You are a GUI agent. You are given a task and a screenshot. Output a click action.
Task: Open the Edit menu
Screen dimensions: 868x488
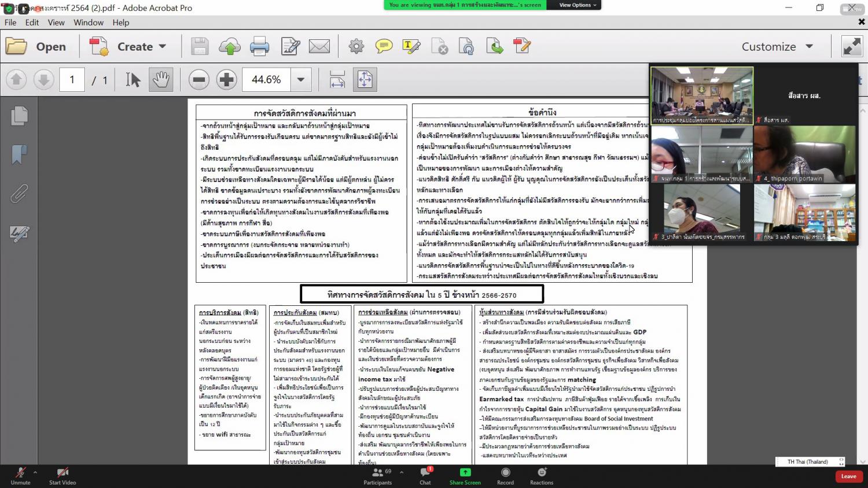coord(32,23)
